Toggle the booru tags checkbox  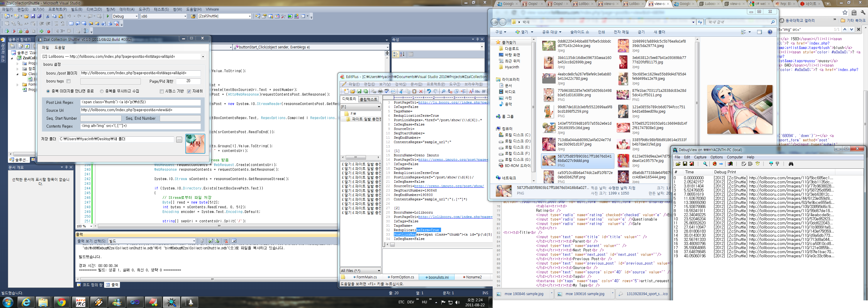pos(68,81)
